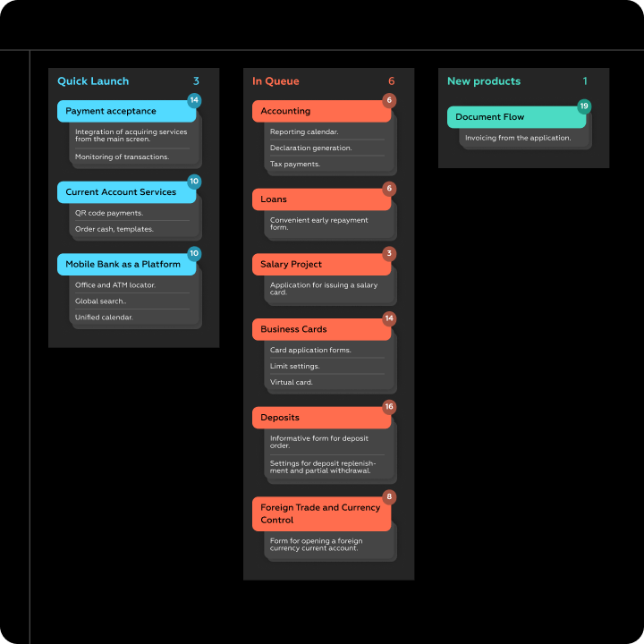Click the 3 badge on Salary Project
Image resolution: width=644 pixels, height=644 pixels.
click(x=389, y=254)
